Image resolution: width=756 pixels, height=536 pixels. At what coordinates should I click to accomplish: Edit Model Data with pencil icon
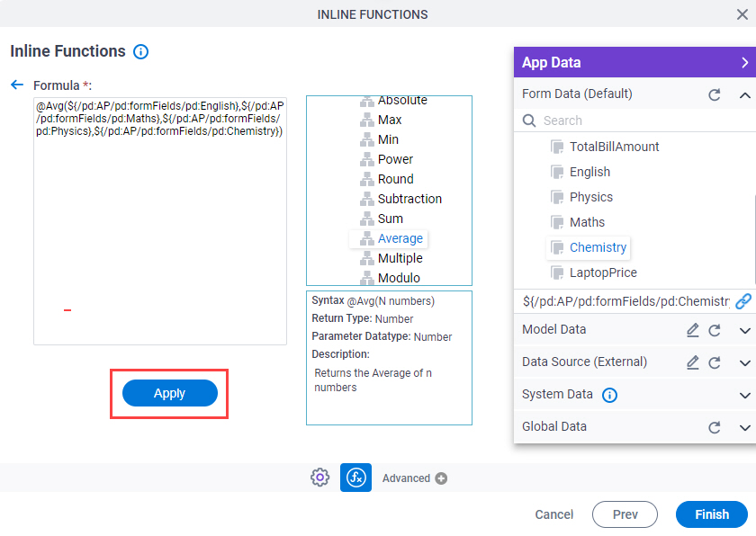692,330
